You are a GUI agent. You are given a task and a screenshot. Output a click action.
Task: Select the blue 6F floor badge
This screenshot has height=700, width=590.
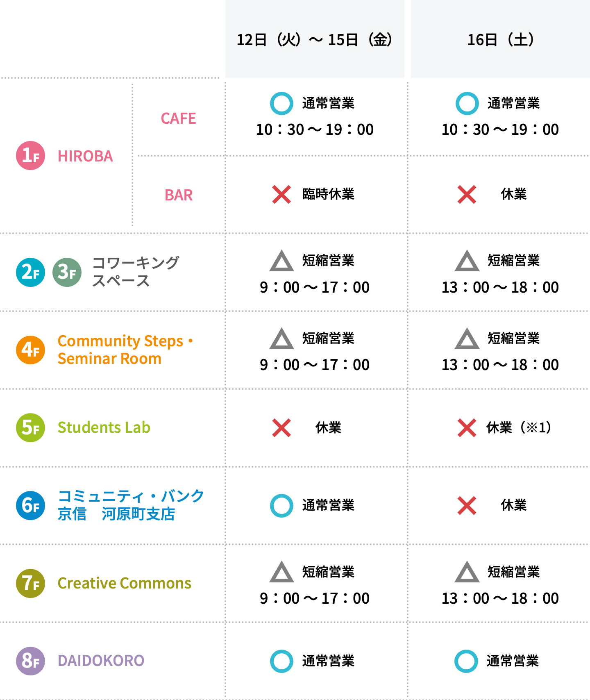[30, 505]
